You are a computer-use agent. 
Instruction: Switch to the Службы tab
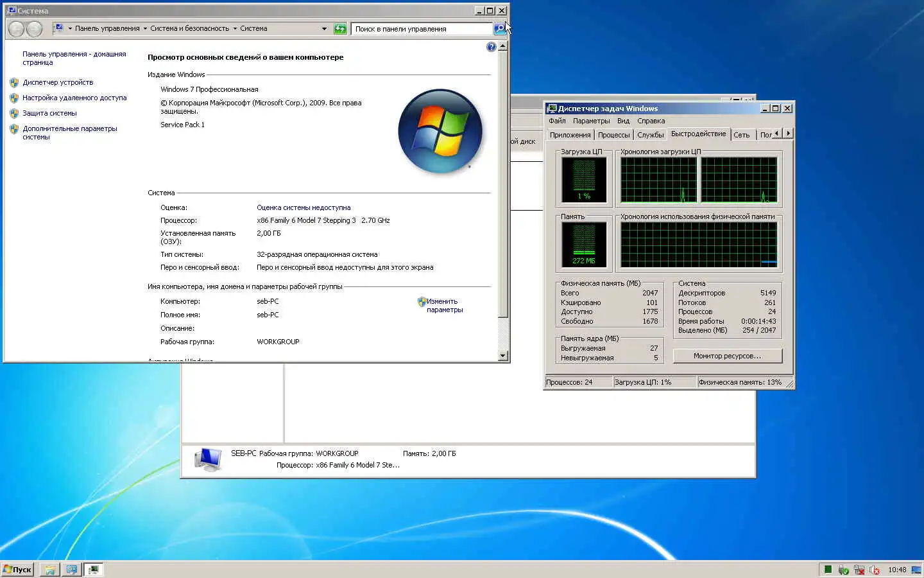tap(650, 135)
